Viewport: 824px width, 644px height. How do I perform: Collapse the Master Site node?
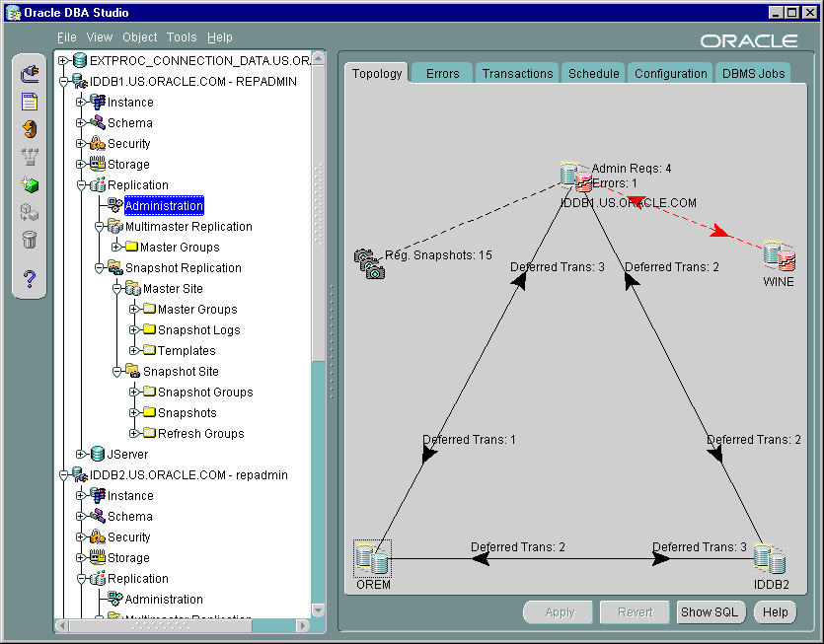click(x=116, y=288)
